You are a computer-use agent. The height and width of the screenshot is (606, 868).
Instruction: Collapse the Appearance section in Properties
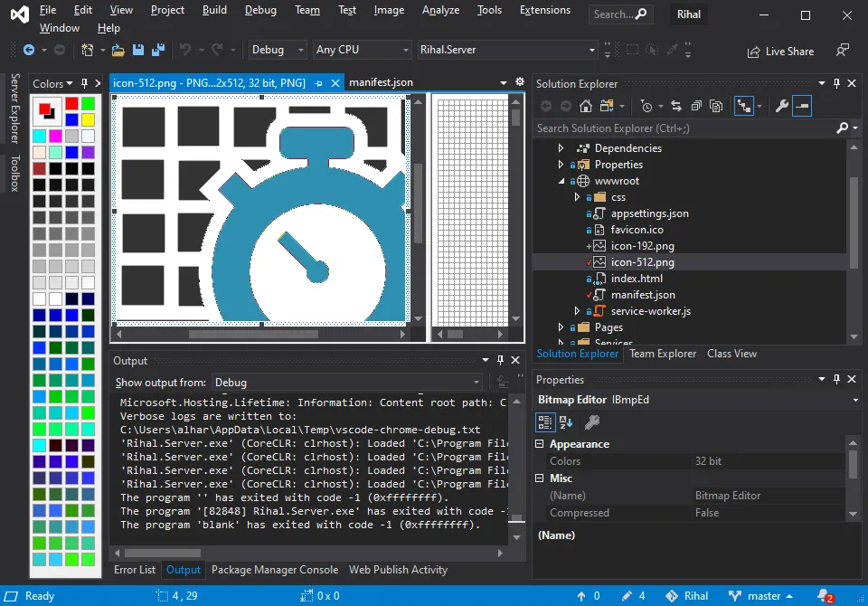point(540,444)
